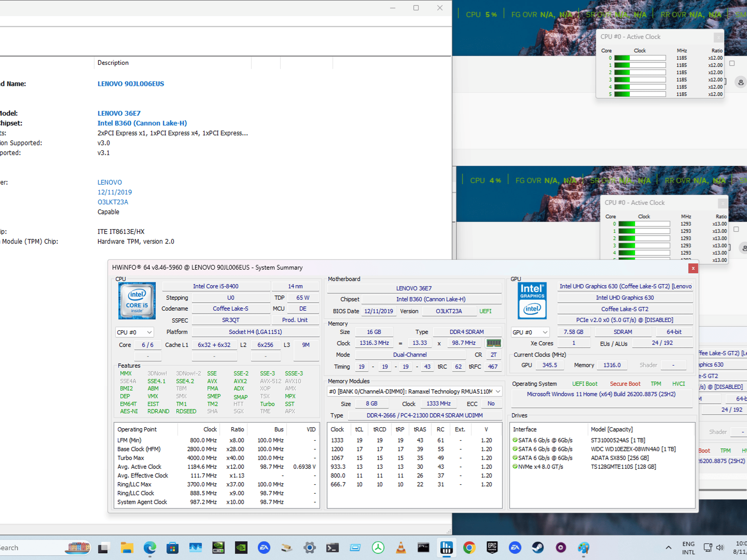Select the TS128GMTE110S [128 GB] drive
This screenshot has width=747, height=560.
(x=623, y=467)
